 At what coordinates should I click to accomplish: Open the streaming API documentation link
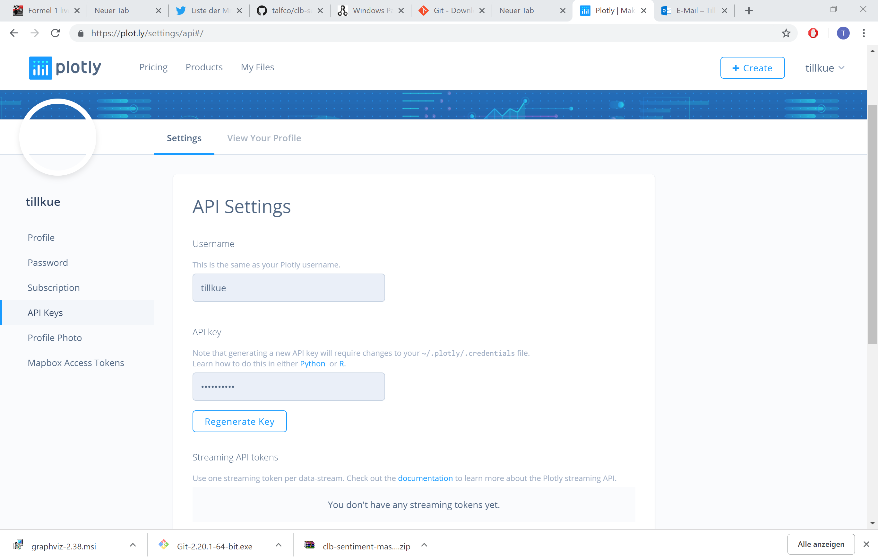tap(424, 478)
